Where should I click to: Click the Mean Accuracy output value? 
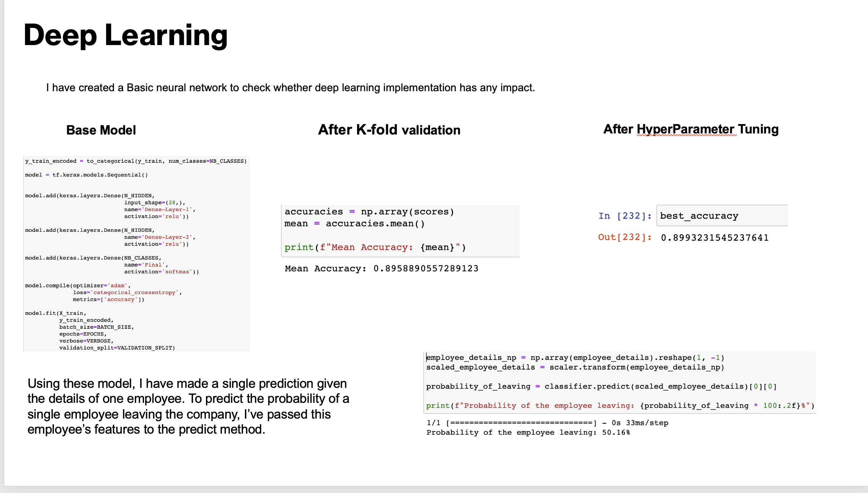point(381,268)
